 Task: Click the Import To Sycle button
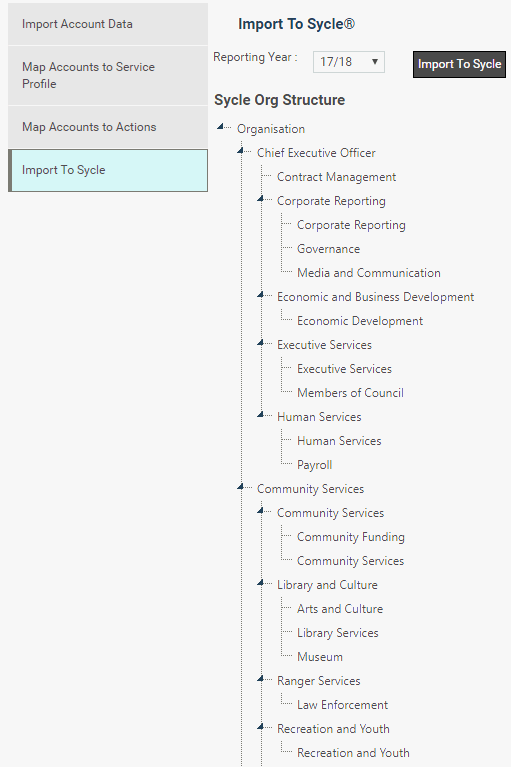[x=459, y=64]
